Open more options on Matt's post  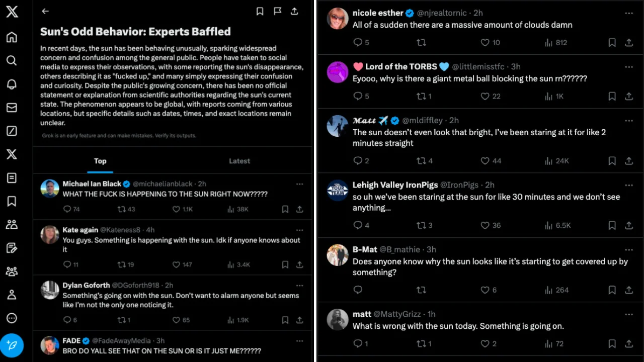[628, 121]
